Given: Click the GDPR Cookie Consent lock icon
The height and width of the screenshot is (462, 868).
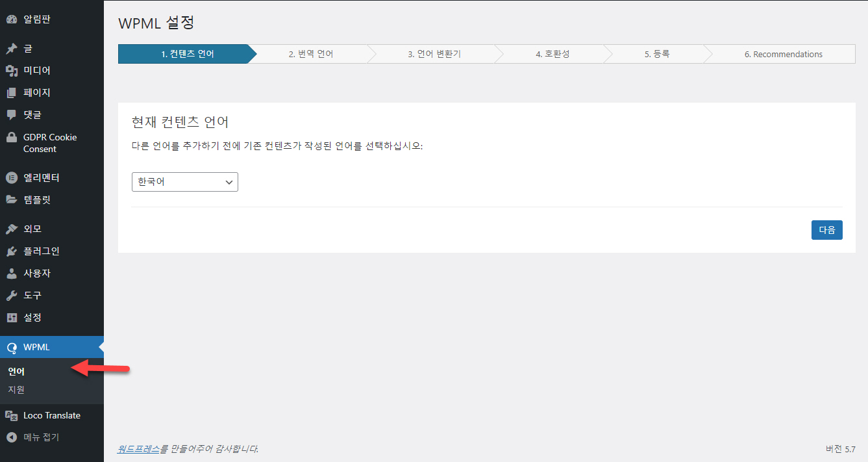Looking at the screenshot, I should click(11, 138).
